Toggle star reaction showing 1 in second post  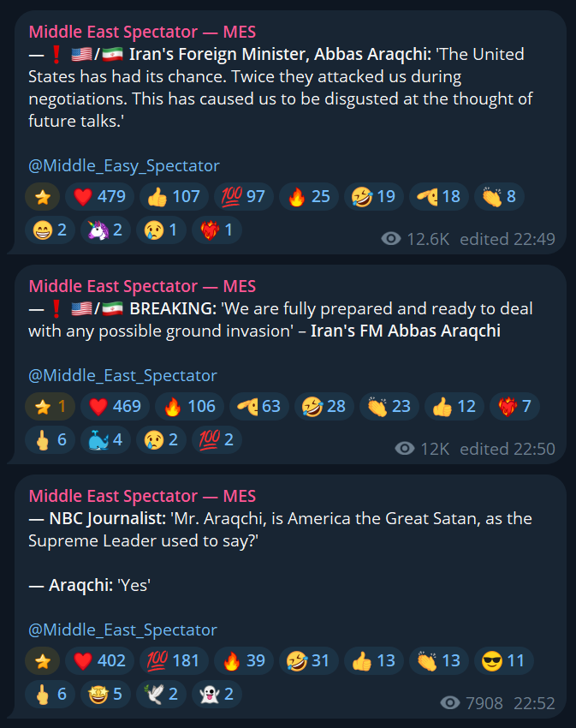[50, 406]
